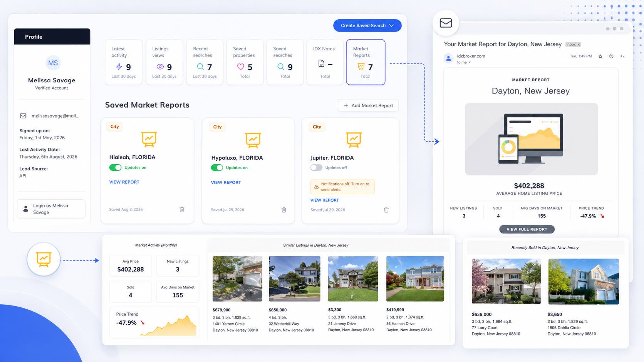Viewport: 644px width, 362px height.
Task: Open VIEW REPORT for Hialeah
Action: pos(124,182)
